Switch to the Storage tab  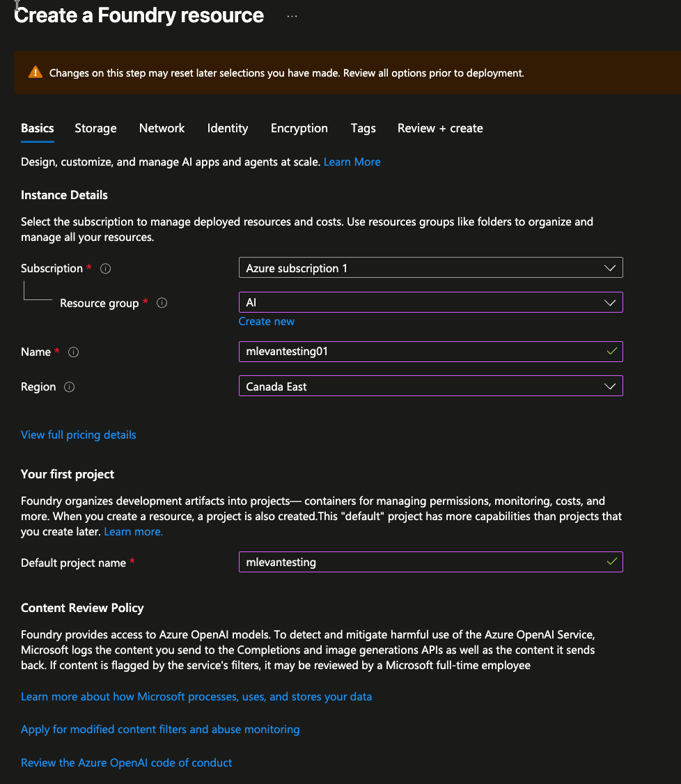click(x=95, y=128)
